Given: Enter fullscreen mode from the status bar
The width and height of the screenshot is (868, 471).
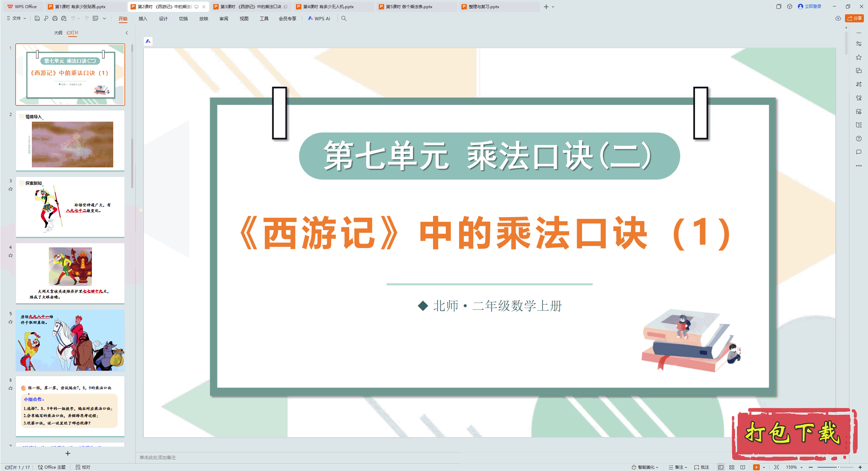Looking at the screenshot, I should [x=777, y=467].
